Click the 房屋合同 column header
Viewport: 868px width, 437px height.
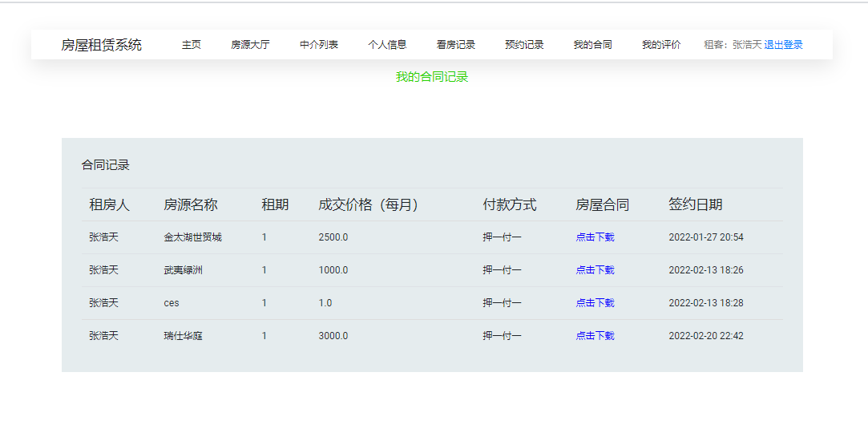click(x=602, y=204)
